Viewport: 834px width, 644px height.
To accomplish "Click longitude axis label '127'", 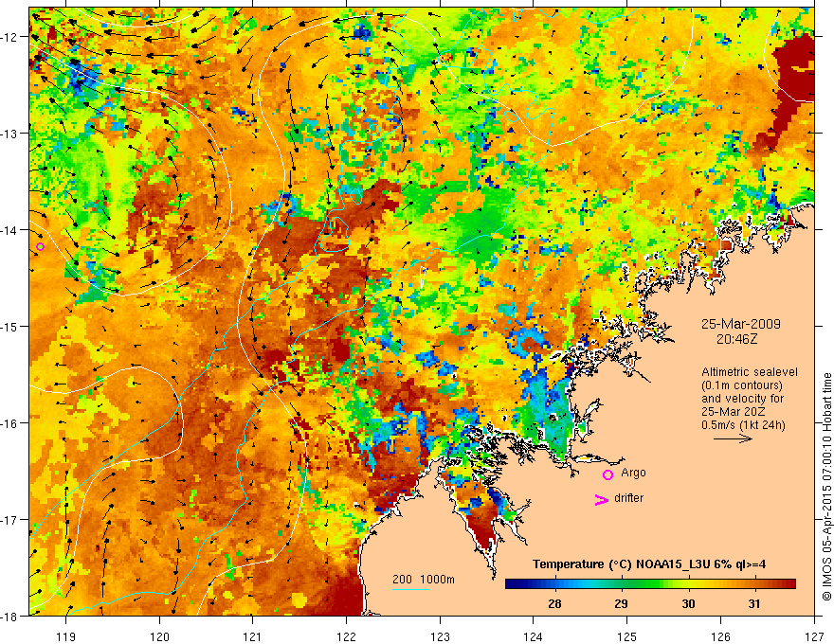I will pos(814,636).
